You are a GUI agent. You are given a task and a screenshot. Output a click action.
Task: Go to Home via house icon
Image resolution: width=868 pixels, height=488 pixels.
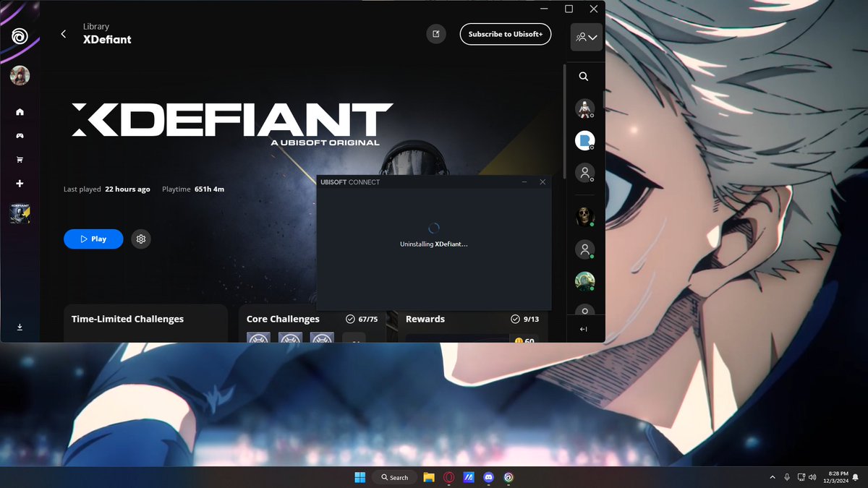pos(20,112)
